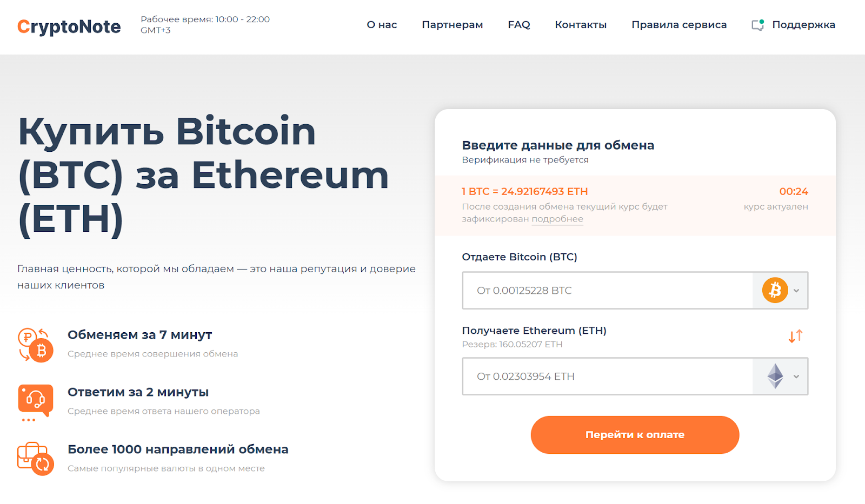Screen dimensions: 865x504
Task: Go to the 'Партнерам' page
Action: click(x=452, y=25)
